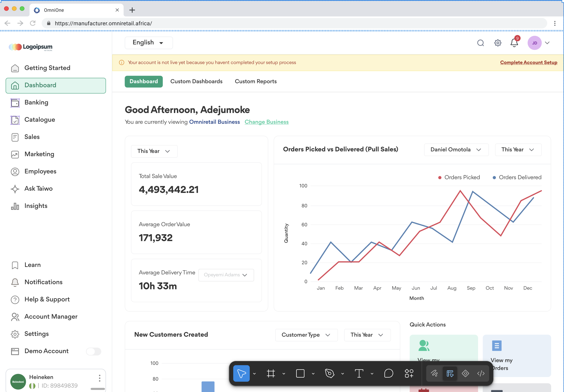564x392 pixels.
Task: Toggle the Orders Delivered legend series
Action: point(517,177)
